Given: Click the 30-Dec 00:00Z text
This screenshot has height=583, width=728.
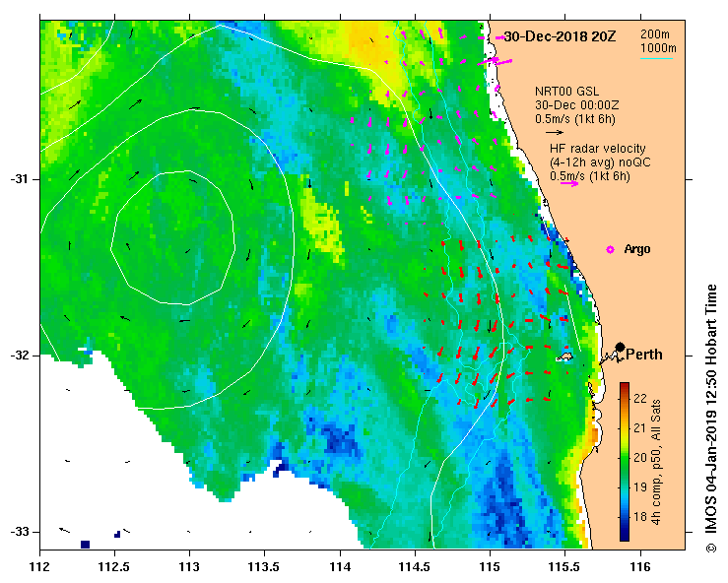Looking at the screenshot, I should pos(576,105).
